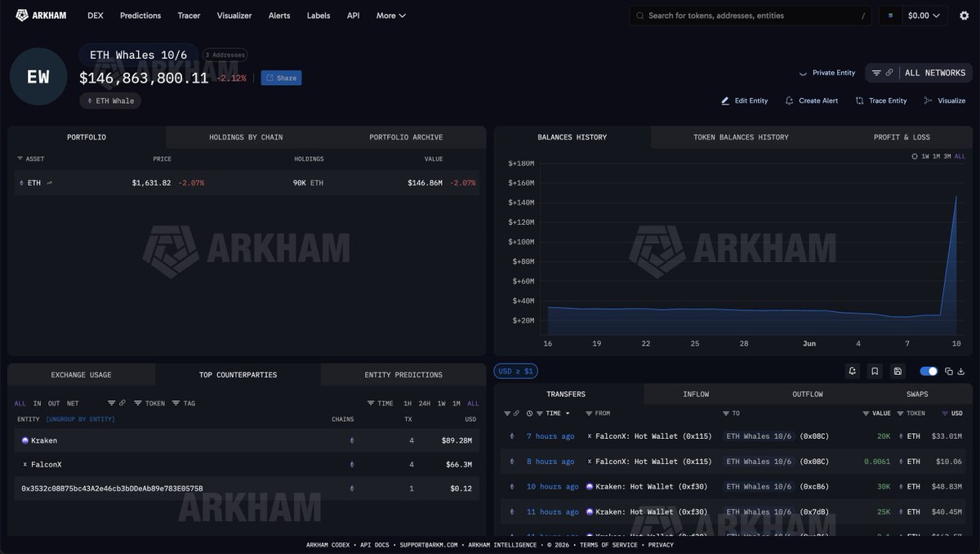980x554 pixels.
Task: Click the Trace Entity icon
Action: [859, 101]
